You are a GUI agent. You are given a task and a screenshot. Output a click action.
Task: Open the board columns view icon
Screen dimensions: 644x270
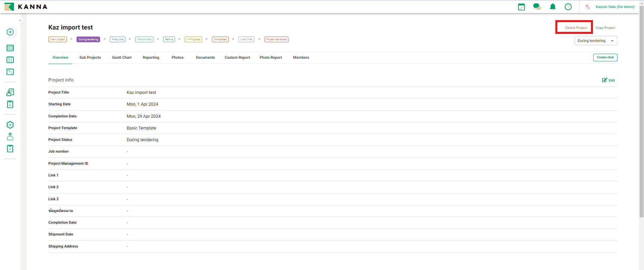(10, 60)
